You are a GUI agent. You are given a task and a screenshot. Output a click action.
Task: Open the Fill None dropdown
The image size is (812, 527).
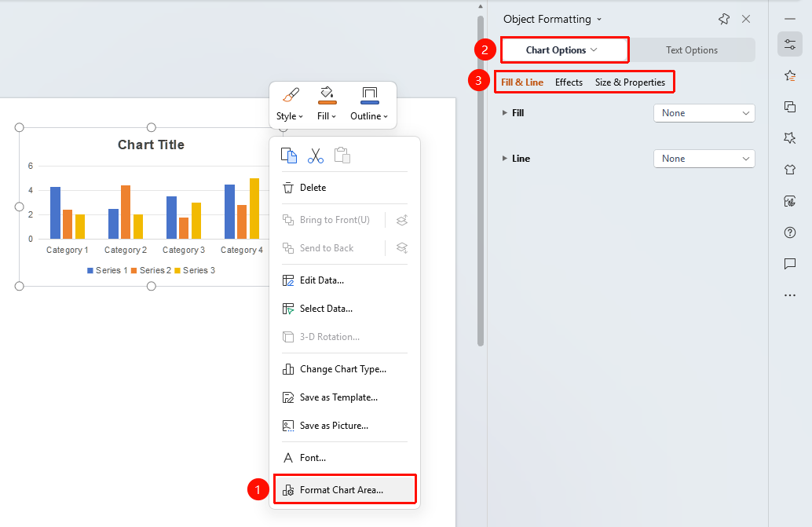pyautogui.click(x=704, y=113)
